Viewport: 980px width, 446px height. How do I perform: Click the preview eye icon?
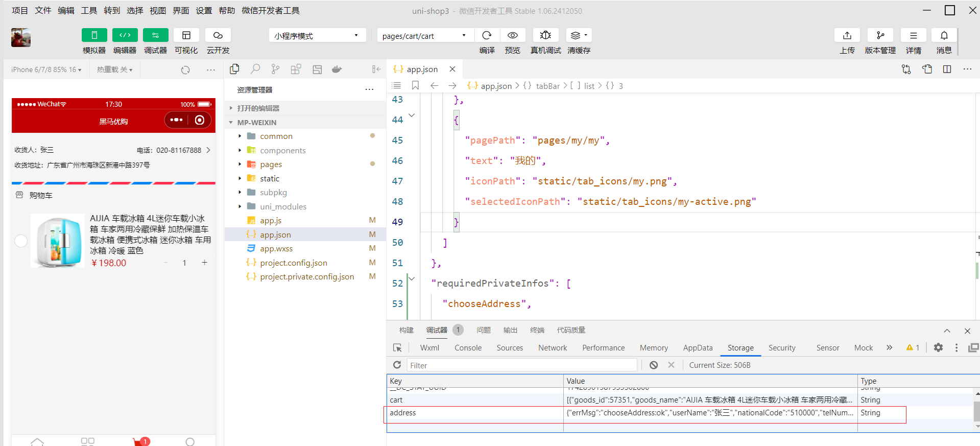512,35
